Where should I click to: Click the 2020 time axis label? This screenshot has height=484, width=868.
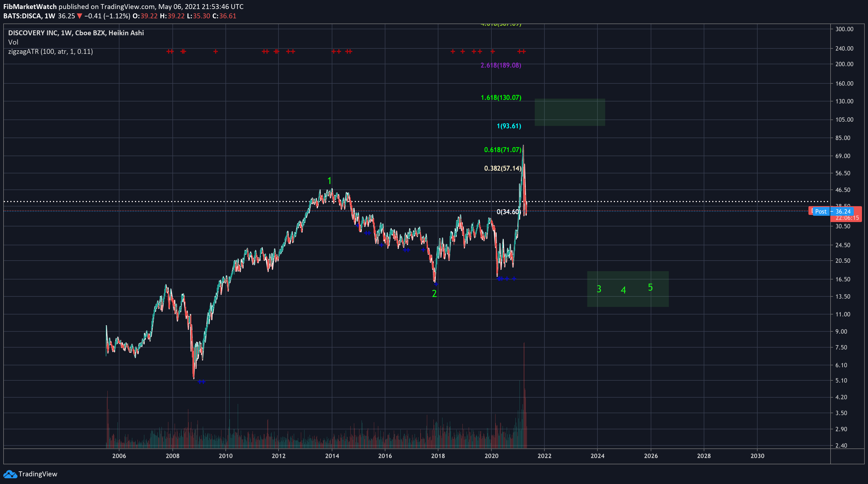pos(491,456)
